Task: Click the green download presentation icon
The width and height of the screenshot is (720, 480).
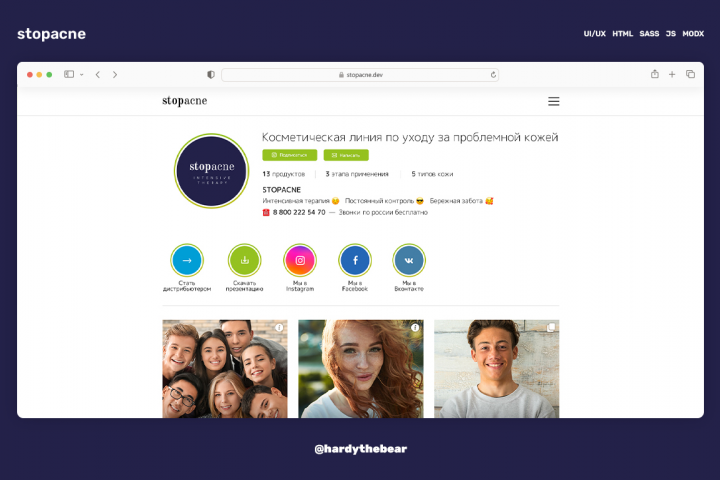Action: coord(244,260)
